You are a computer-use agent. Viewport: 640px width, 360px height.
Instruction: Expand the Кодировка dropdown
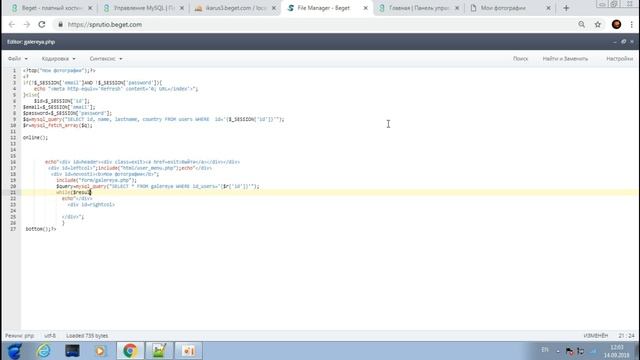(58, 59)
